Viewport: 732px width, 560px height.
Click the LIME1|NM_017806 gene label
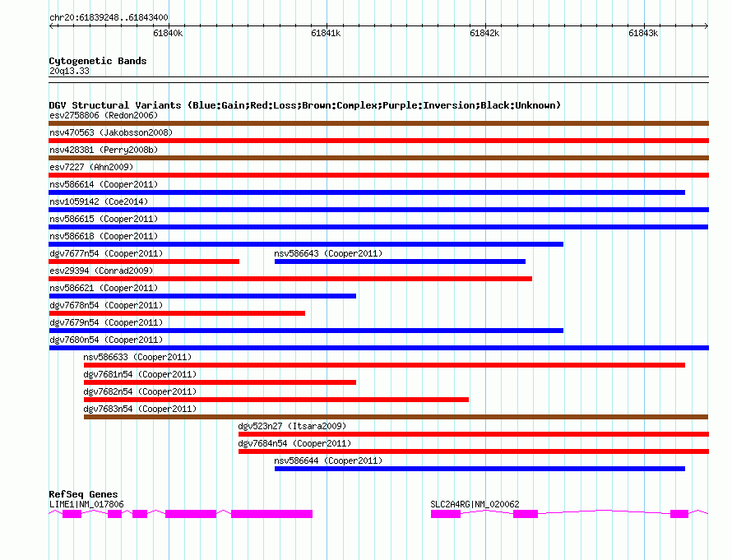coord(86,504)
